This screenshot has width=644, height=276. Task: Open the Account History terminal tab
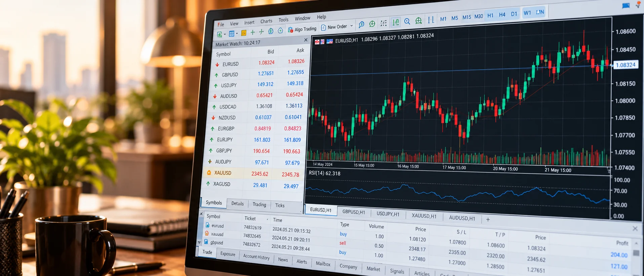click(x=256, y=257)
